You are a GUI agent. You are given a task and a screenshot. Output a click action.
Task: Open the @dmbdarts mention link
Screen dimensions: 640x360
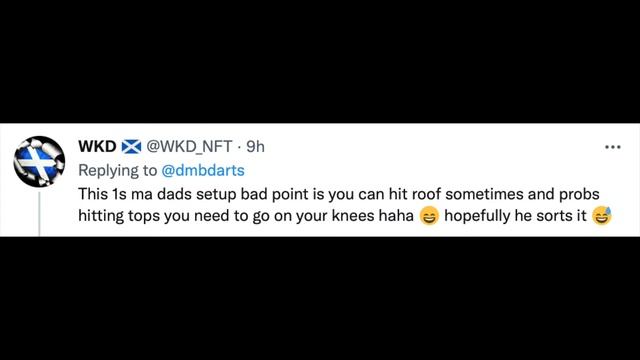(x=203, y=170)
